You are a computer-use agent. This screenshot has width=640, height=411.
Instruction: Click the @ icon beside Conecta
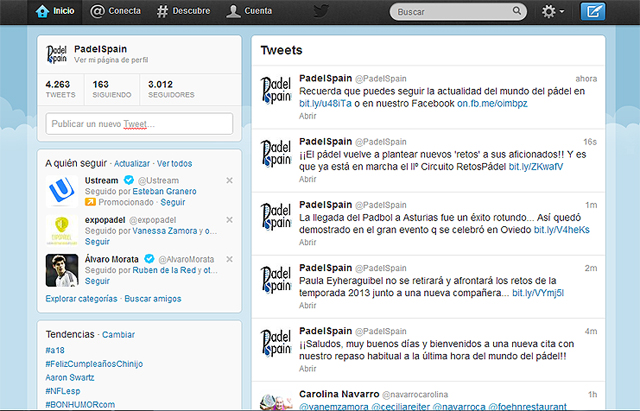coord(97,11)
